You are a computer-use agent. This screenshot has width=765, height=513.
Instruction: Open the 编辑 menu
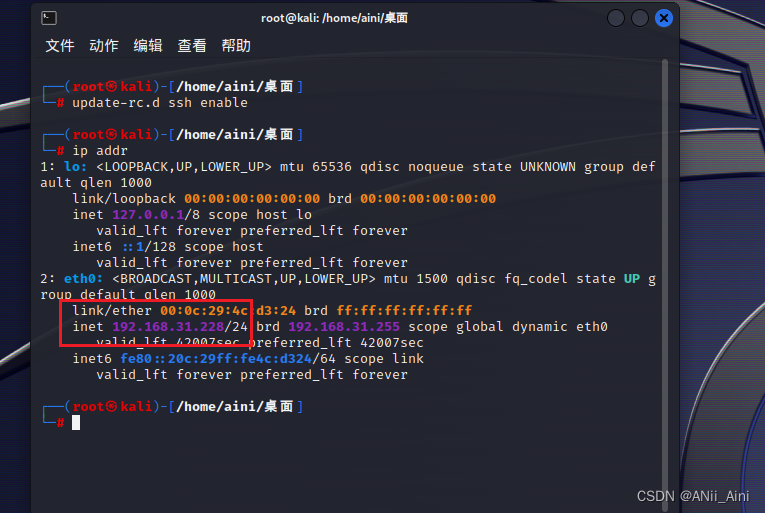click(x=148, y=46)
